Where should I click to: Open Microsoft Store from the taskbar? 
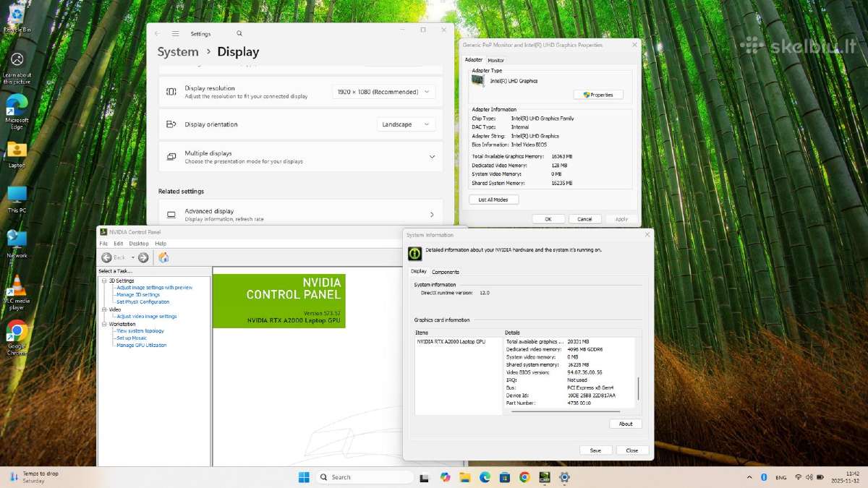505,477
